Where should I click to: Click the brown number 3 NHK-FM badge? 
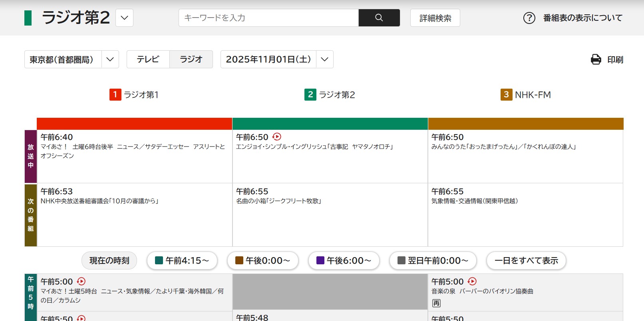click(506, 95)
